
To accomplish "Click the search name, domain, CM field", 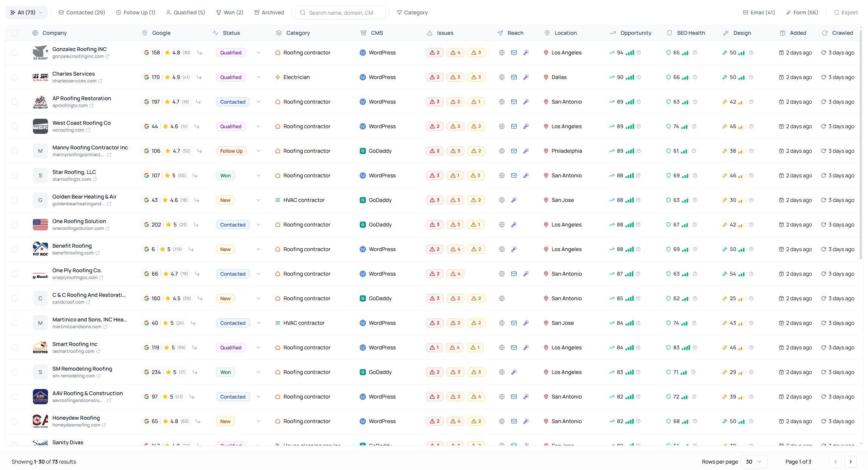I will [340, 12].
